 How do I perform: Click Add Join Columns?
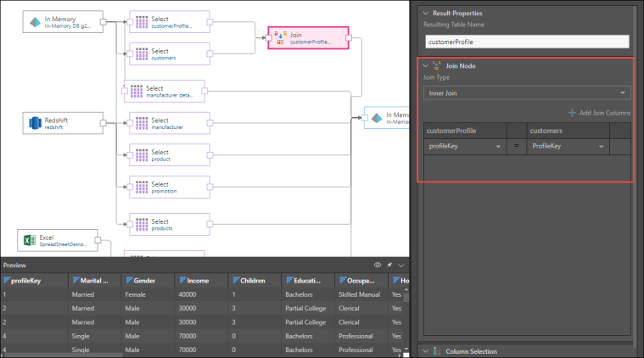pos(599,113)
